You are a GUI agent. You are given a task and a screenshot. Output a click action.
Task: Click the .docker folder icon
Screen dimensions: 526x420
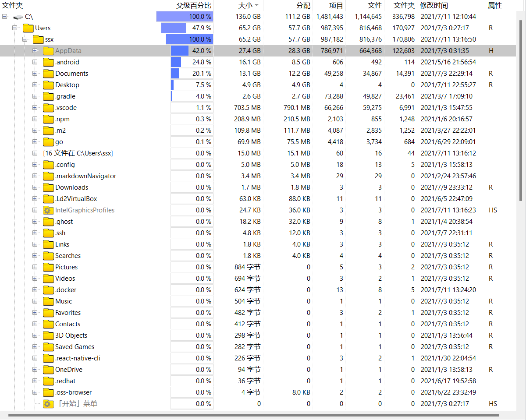(x=48, y=290)
